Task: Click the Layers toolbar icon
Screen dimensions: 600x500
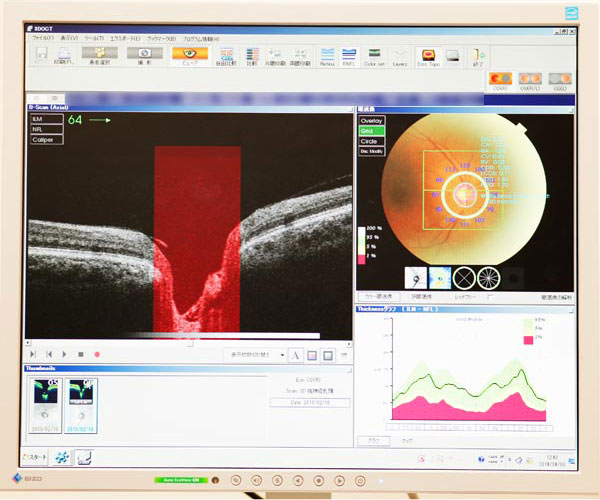Action: point(400,57)
